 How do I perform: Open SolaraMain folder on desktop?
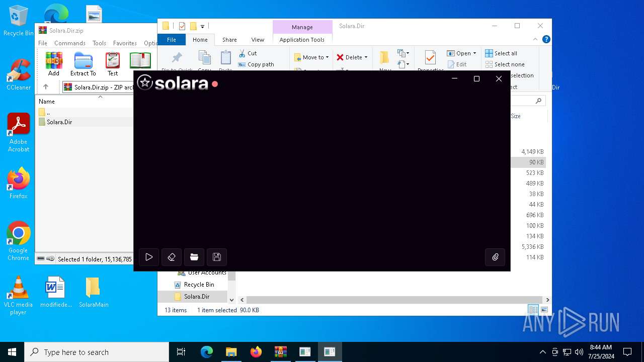94,292
